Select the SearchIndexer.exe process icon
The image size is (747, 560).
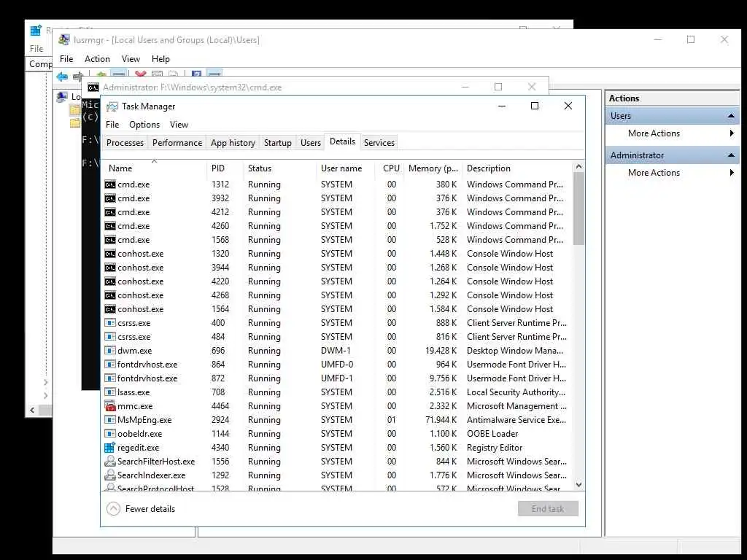click(x=110, y=475)
